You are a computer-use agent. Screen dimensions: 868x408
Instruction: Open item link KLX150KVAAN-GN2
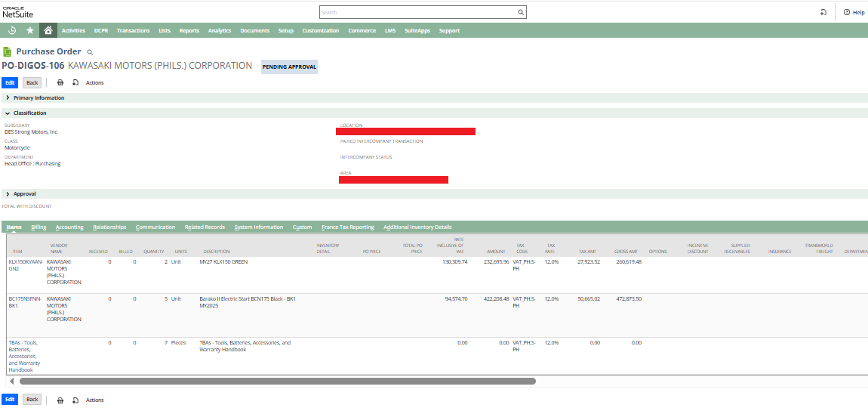tap(26, 265)
